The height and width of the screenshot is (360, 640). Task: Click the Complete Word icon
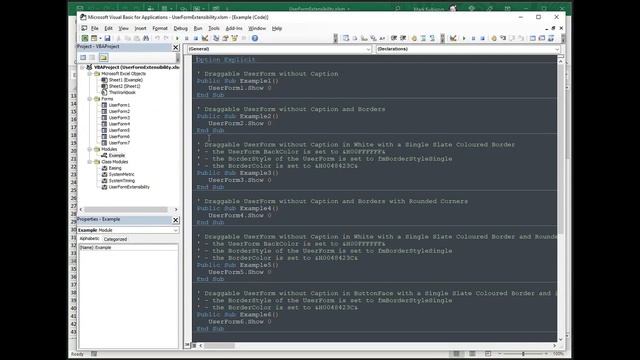[382, 38]
